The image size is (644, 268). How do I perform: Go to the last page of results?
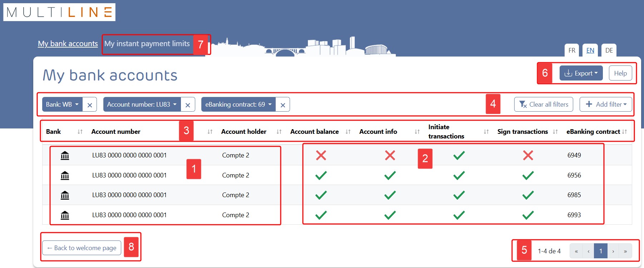point(625,251)
